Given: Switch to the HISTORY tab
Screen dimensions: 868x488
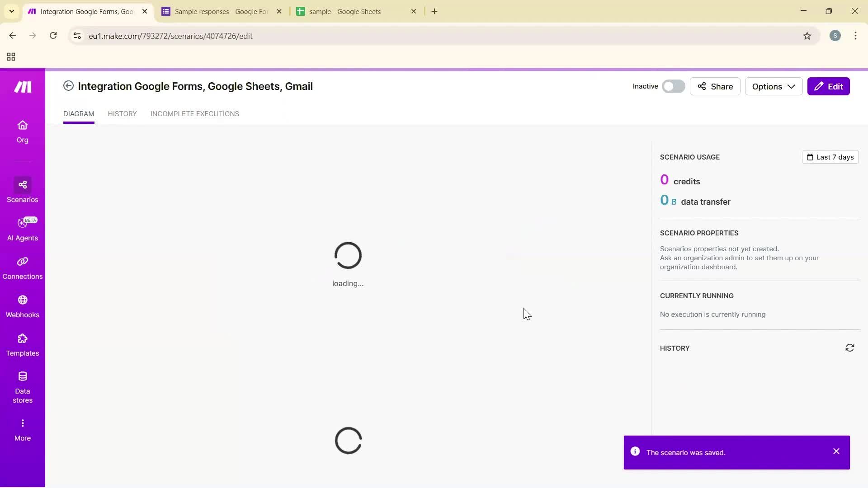Looking at the screenshot, I should (122, 114).
